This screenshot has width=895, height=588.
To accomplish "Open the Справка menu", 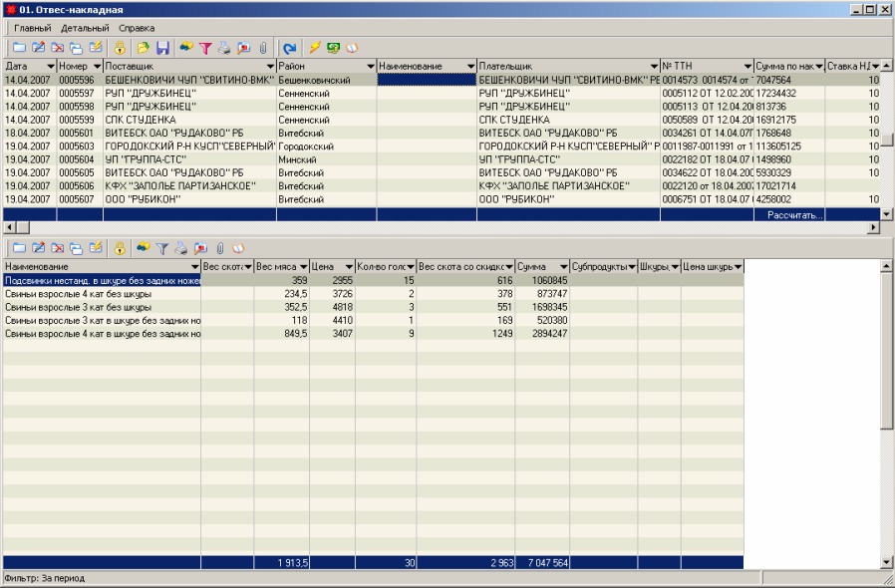I will tap(137, 28).
